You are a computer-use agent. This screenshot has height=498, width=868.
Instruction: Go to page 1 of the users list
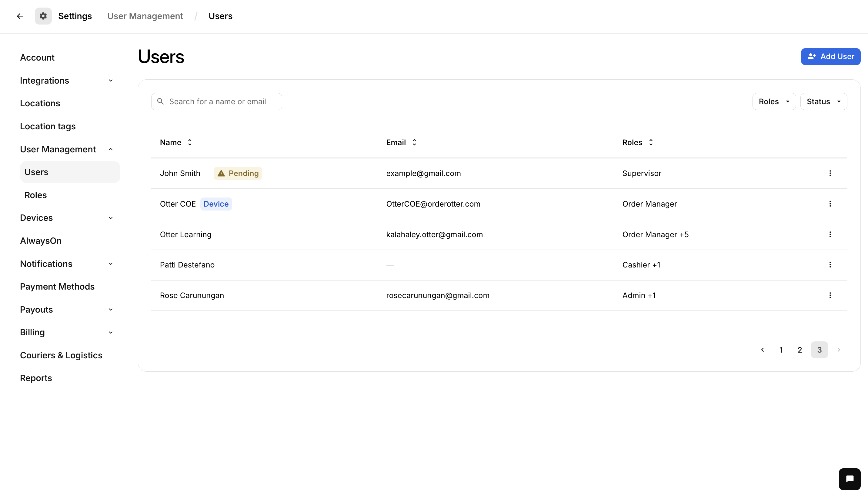click(781, 350)
